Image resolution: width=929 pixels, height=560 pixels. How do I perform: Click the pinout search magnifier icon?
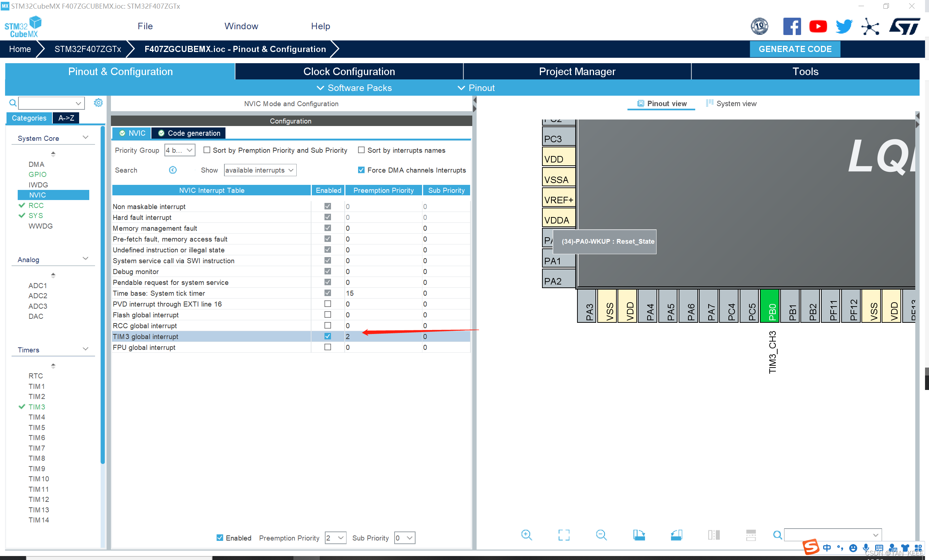[777, 535]
